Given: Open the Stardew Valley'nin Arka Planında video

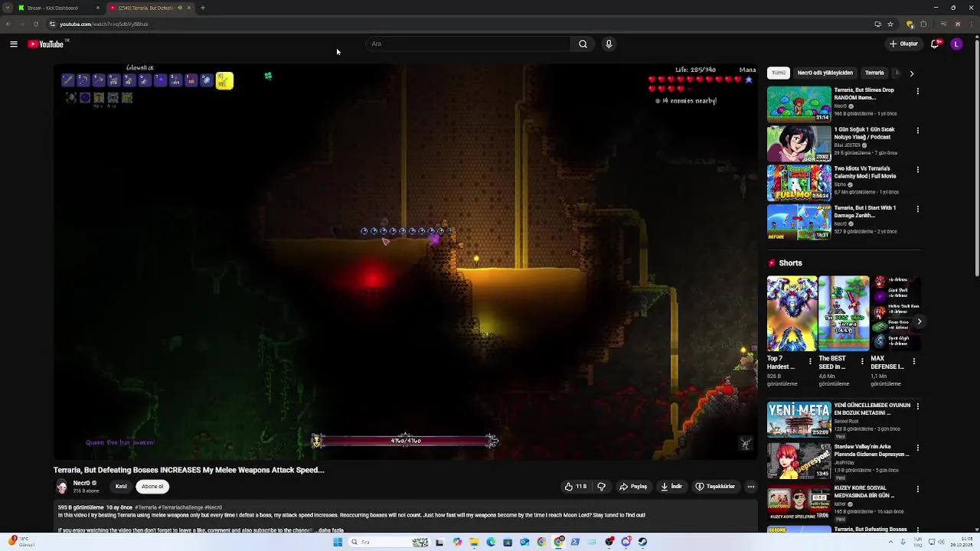Looking at the screenshot, I should pyautogui.click(x=799, y=461).
